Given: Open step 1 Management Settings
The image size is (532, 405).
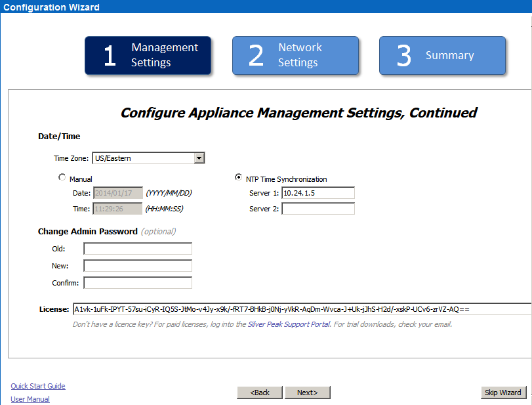Looking at the screenshot, I should coord(148,55).
